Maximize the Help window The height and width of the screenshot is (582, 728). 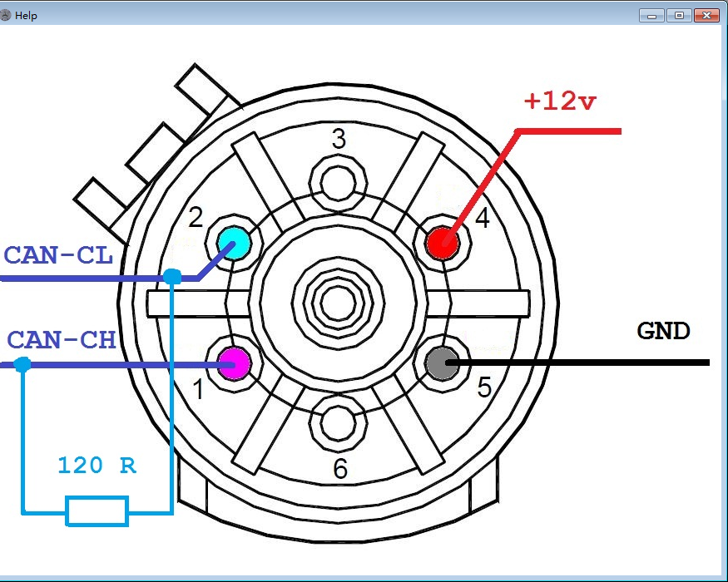(679, 15)
